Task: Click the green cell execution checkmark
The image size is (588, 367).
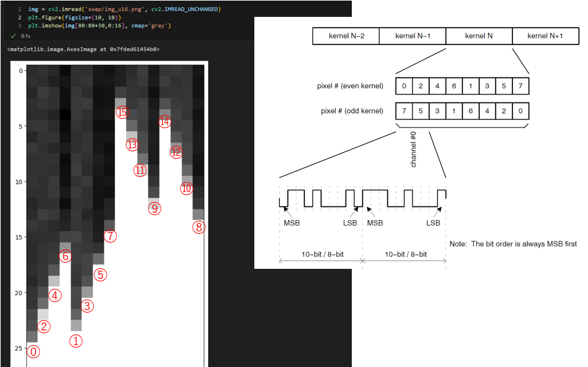Action: point(13,36)
